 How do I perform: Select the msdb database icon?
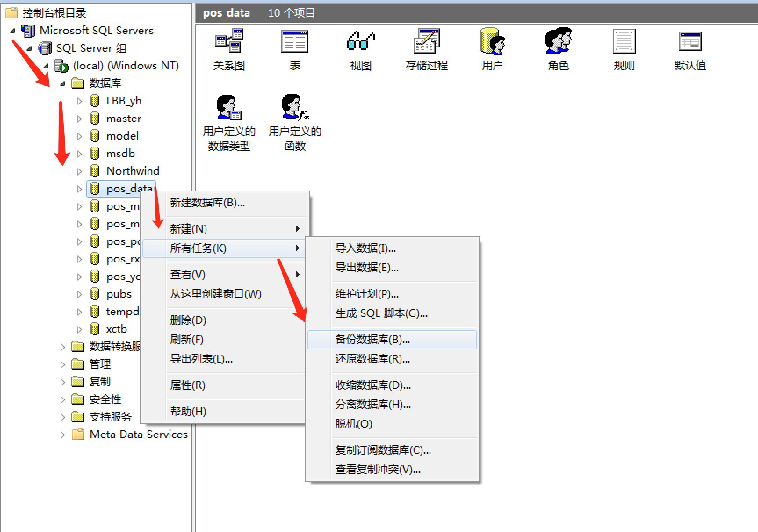[x=95, y=153]
